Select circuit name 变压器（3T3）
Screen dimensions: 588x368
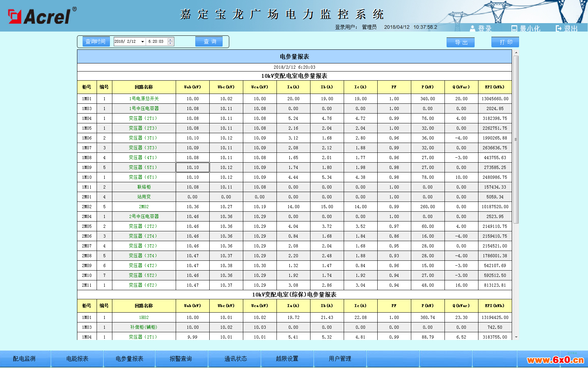click(143, 148)
